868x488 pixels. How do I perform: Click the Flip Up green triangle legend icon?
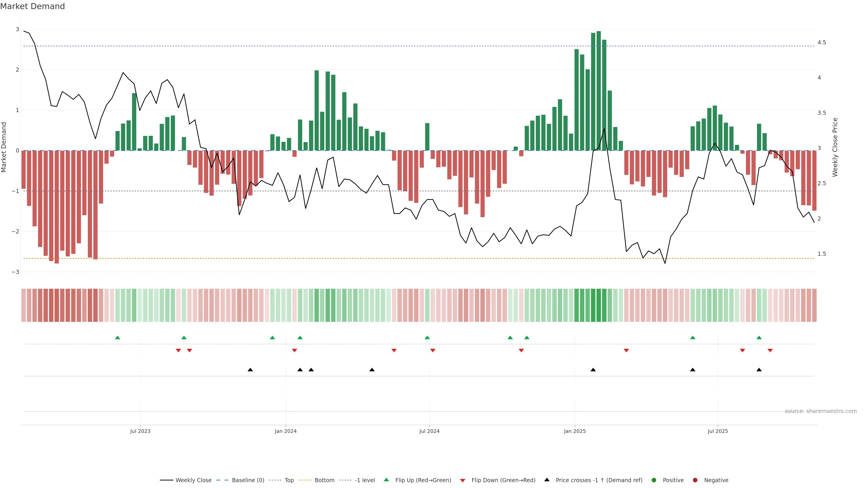coord(386,480)
